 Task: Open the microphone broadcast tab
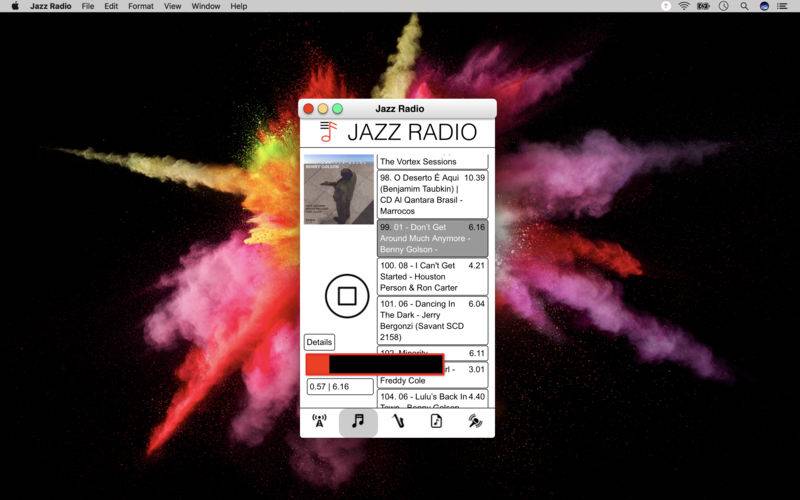pyautogui.click(x=475, y=421)
